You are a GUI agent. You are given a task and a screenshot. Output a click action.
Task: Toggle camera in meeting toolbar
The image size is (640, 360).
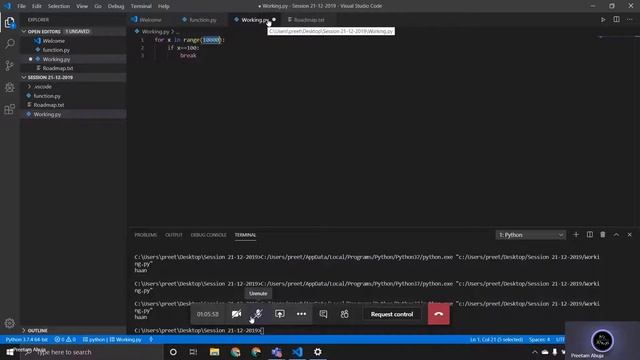click(236, 314)
